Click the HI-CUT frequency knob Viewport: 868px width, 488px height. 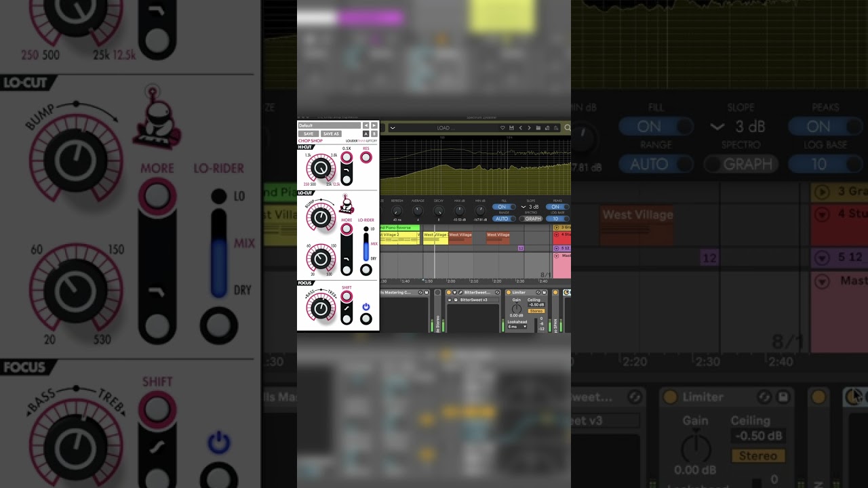click(321, 167)
